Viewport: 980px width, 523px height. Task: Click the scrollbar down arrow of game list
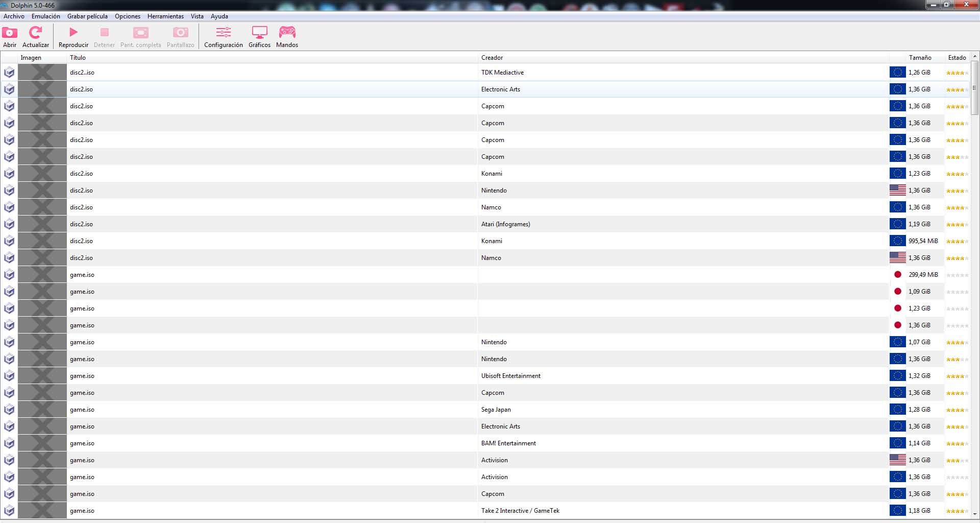pyautogui.click(x=974, y=514)
